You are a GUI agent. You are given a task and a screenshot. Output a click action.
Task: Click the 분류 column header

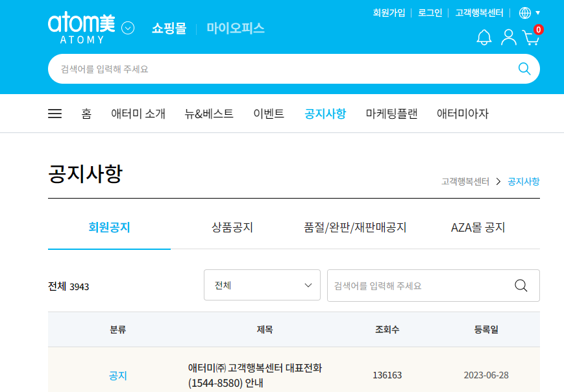coord(118,330)
